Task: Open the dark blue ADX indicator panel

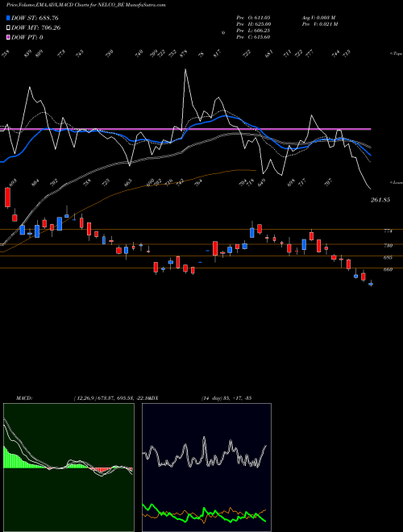Action: [206, 468]
